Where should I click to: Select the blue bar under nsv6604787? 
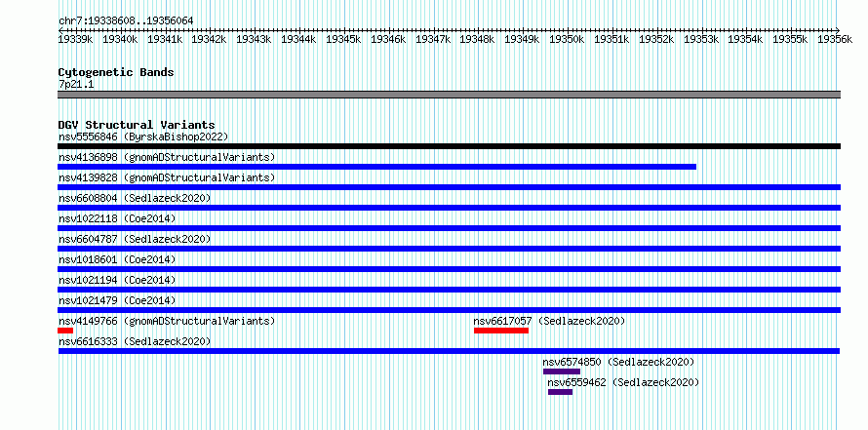(x=449, y=249)
